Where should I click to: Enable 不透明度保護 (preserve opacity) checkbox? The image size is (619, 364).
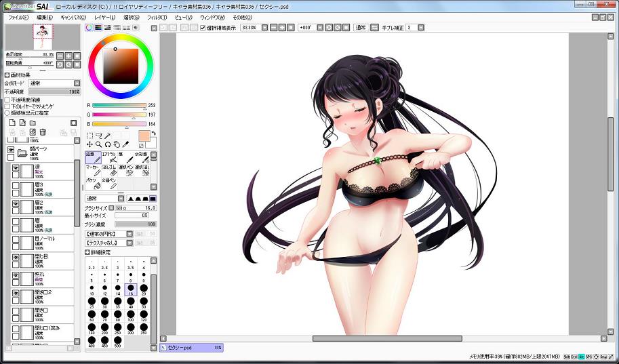(x=8, y=100)
